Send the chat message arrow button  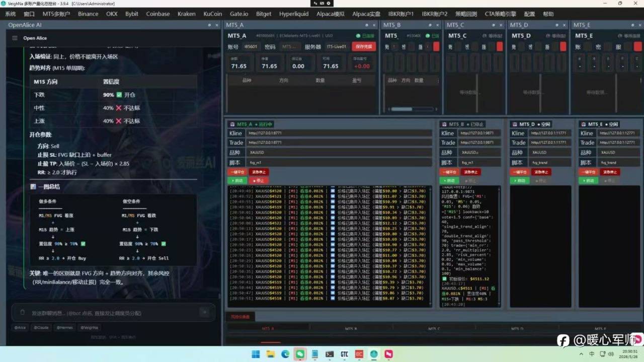click(x=204, y=312)
